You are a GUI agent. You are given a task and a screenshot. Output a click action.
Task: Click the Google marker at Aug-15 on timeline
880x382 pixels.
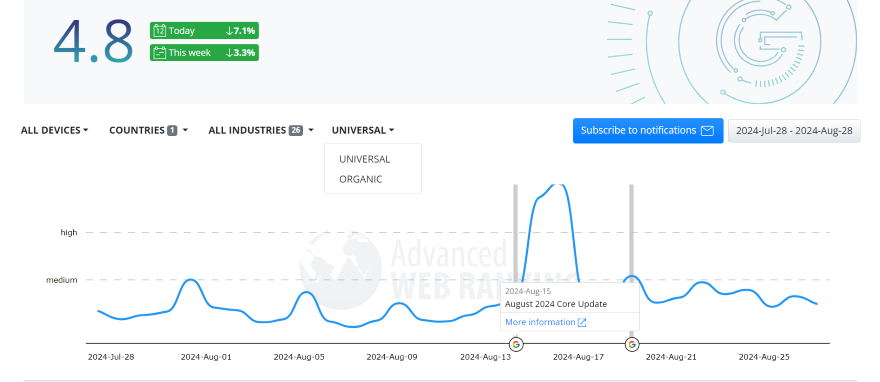click(516, 344)
